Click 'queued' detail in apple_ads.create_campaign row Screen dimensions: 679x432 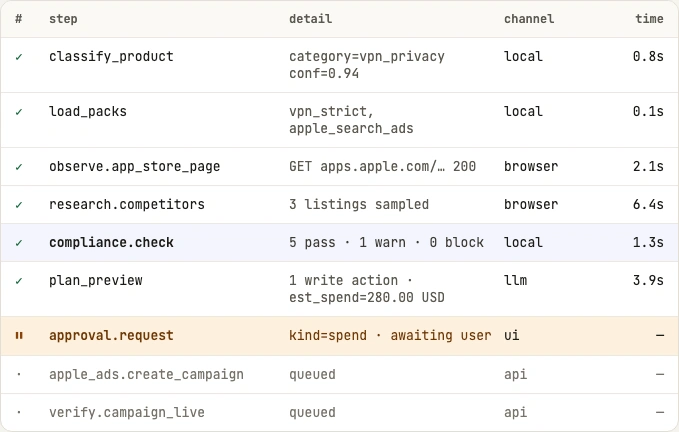pos(312,374)
